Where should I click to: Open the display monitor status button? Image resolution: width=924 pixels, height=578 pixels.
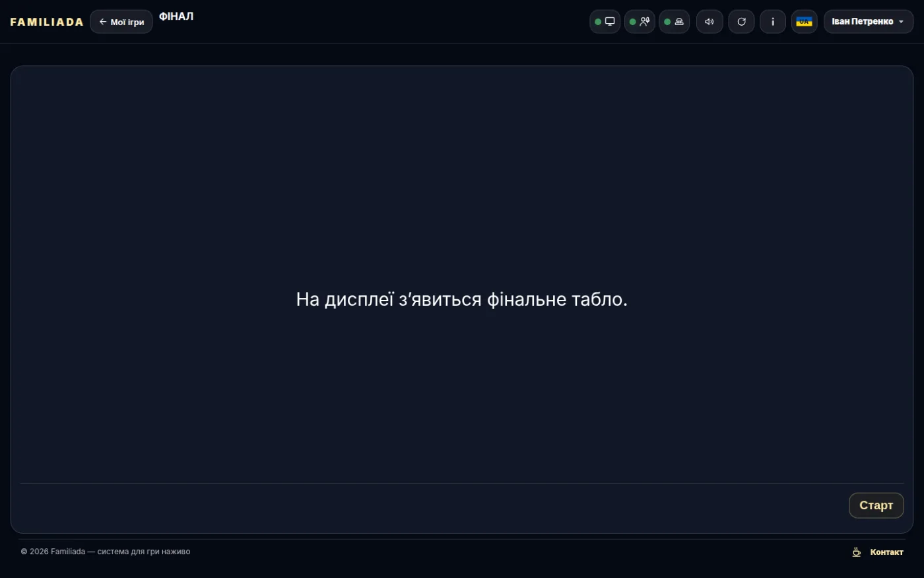pos(605,22)
